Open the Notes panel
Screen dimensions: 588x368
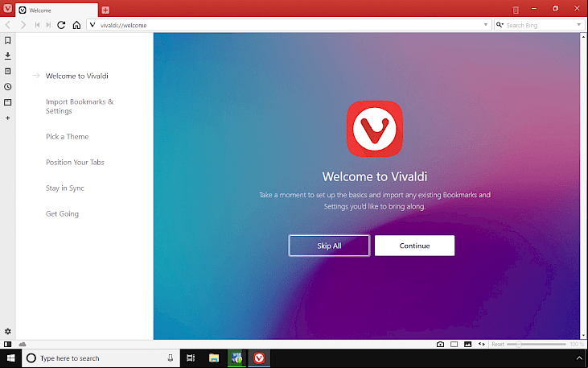[7, 72]
